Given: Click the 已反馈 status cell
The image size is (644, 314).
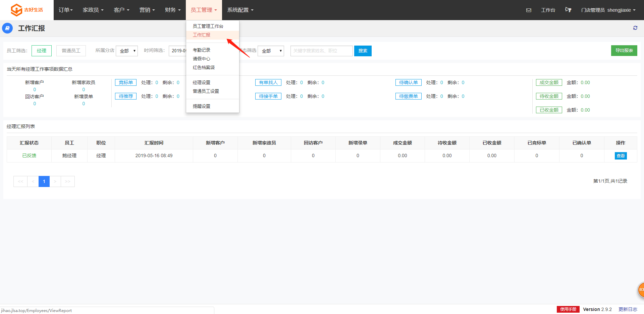Looking at the screenshot, I should tap(29, 155).
